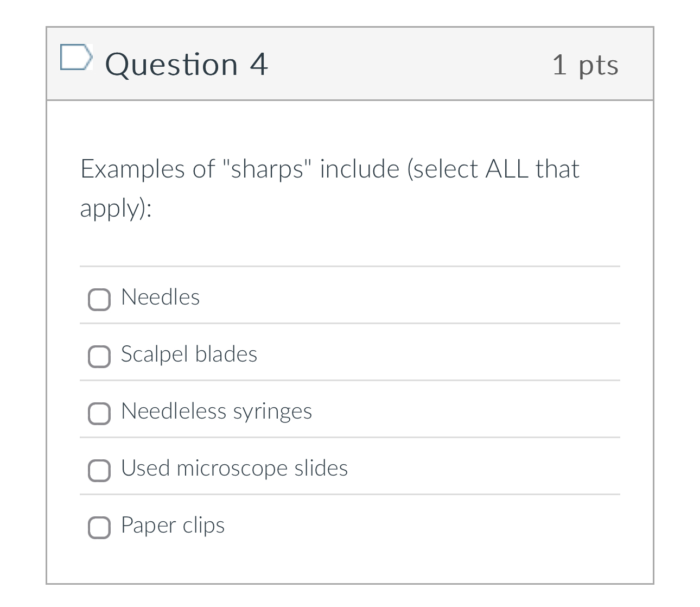Click the word "that" in the prompt

click(x=557, y=169)
